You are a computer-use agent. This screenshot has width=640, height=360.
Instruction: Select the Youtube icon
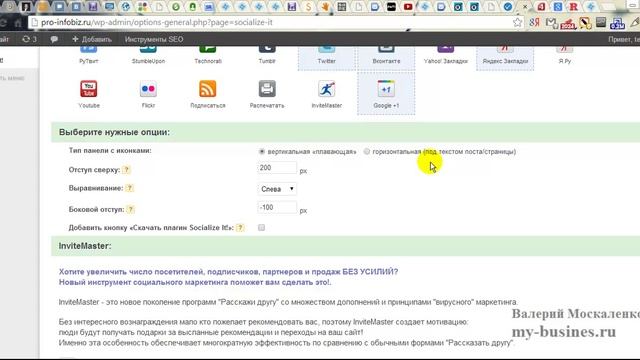pyautogui.click(x=89, y=94)
